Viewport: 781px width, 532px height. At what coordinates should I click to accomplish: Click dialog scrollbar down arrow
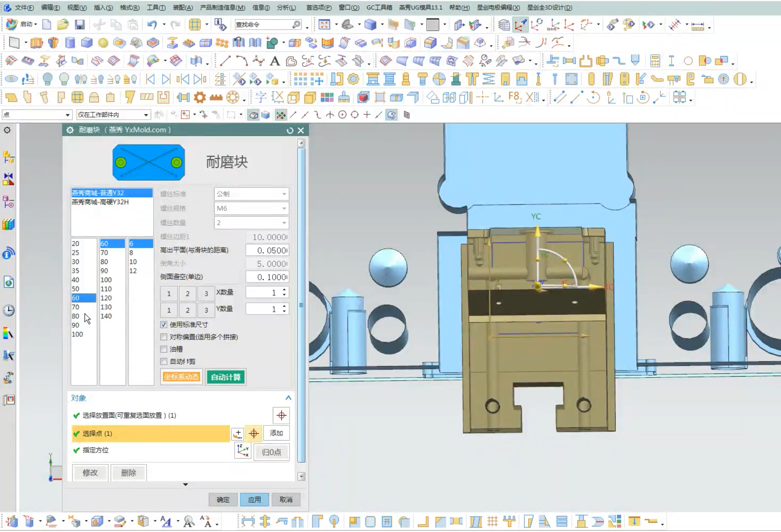tap(302, 476)
